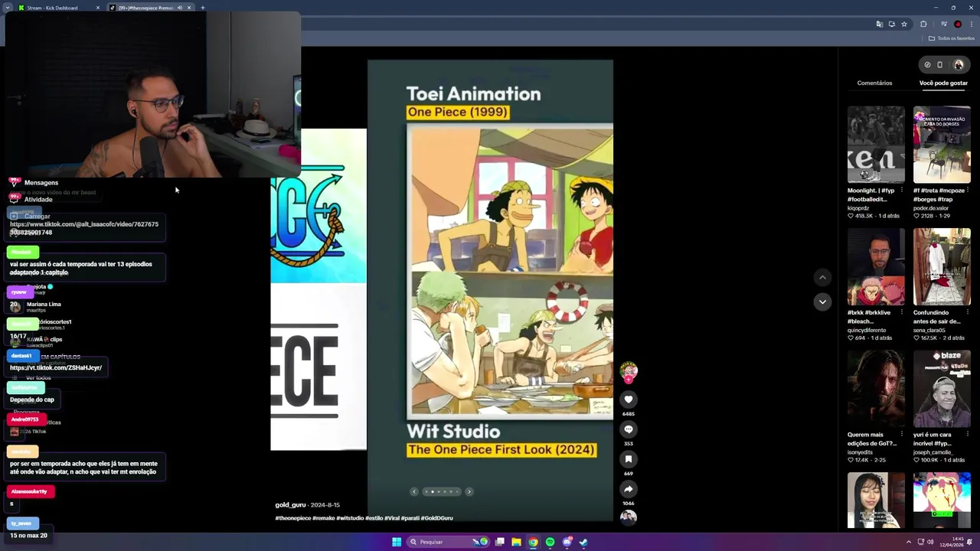
Task: Mute the TikTok tab using its speaker icon
Action: pos(180,8)
